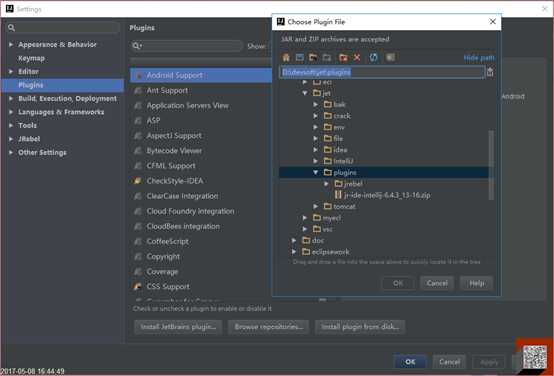Expand the bak folder
Screen dimensions: 554x376
(x=316, y=105)
